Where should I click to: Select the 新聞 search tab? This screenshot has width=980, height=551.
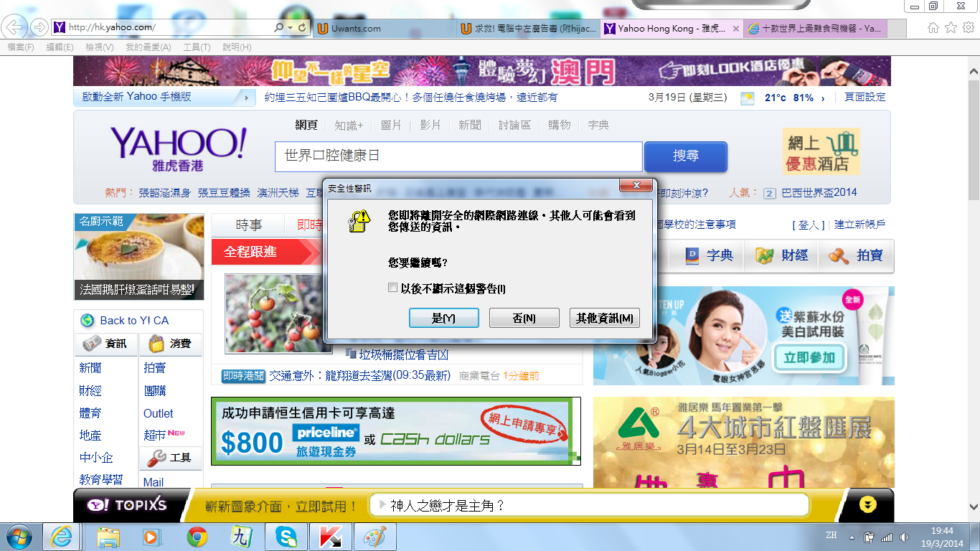click(470, 125)
